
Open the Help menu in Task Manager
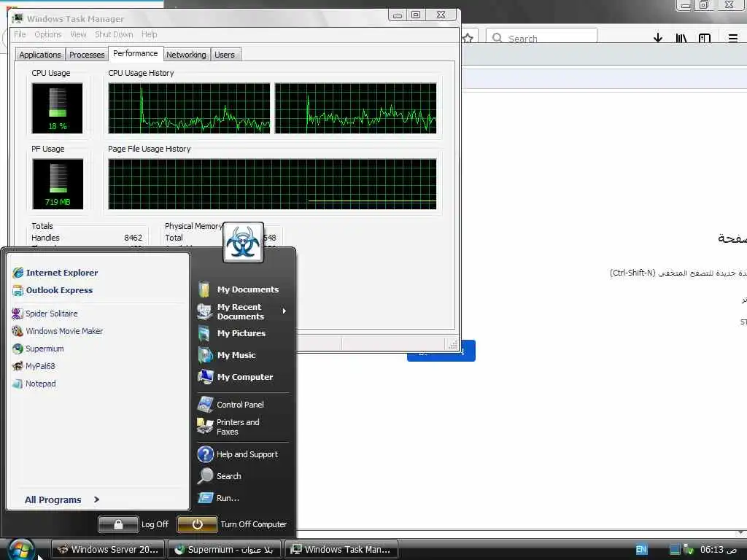tap(149, 34)
